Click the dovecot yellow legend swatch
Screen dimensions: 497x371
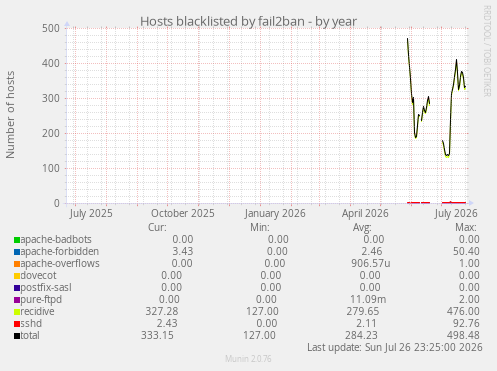(17, 276)
